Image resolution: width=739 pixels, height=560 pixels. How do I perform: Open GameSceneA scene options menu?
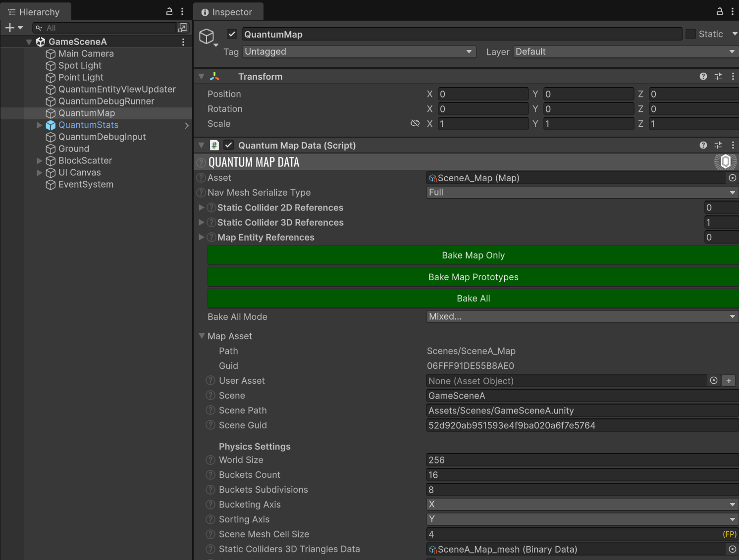(x=183, y=42)
